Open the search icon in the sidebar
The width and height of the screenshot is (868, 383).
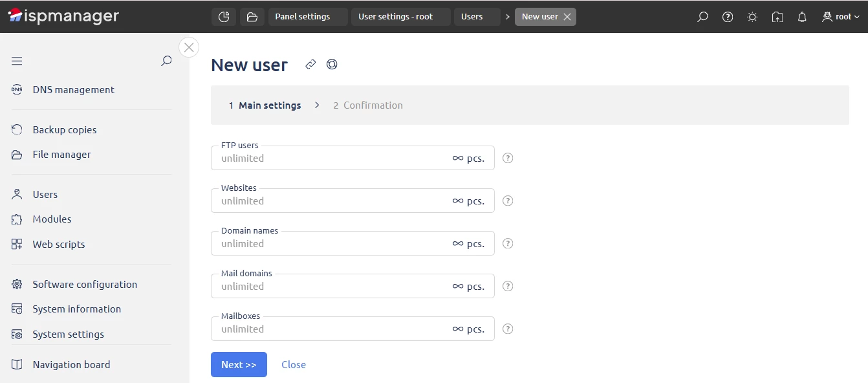tap(166, 60)
